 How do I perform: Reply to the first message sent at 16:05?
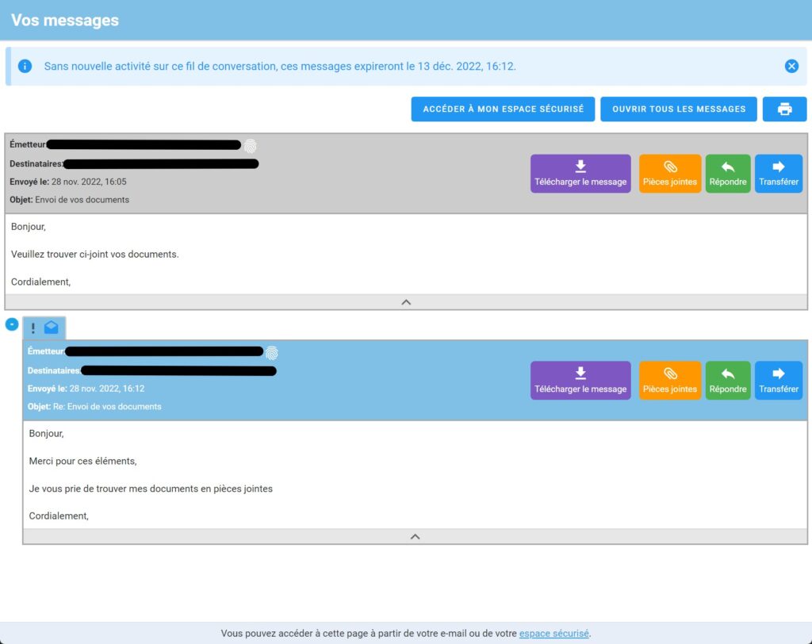728,174
